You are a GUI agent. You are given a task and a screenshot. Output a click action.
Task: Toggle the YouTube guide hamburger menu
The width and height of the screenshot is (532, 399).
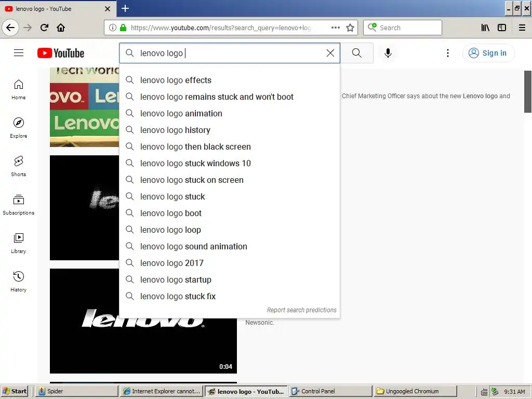point(19,53)
